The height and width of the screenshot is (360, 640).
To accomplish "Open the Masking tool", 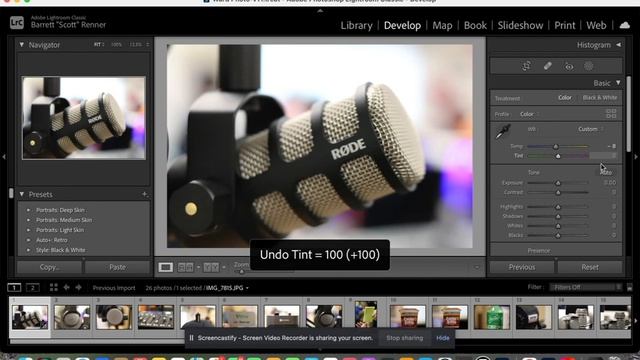I will [589, 66].
